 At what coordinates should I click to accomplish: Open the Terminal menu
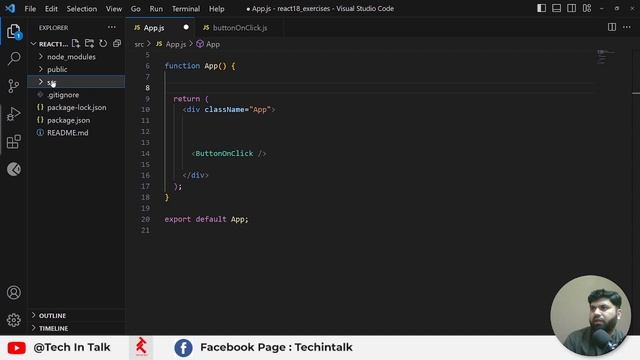(186, 9)
